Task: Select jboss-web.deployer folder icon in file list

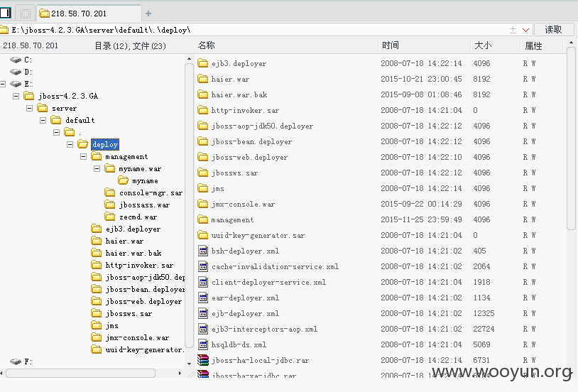Action: pyautogui.click(x=203, y=157)
